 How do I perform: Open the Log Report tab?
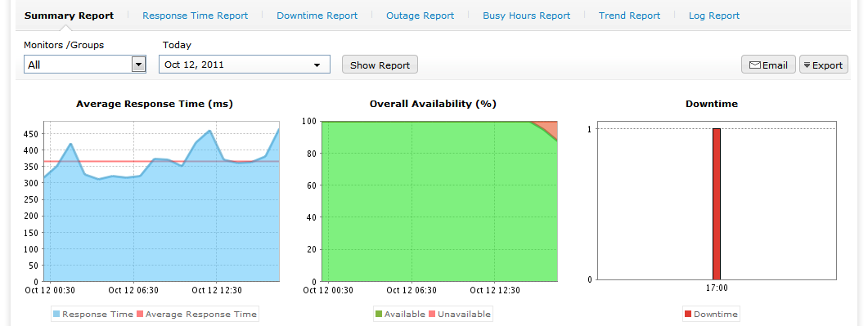pyautogui.click(x=714, y=16)
